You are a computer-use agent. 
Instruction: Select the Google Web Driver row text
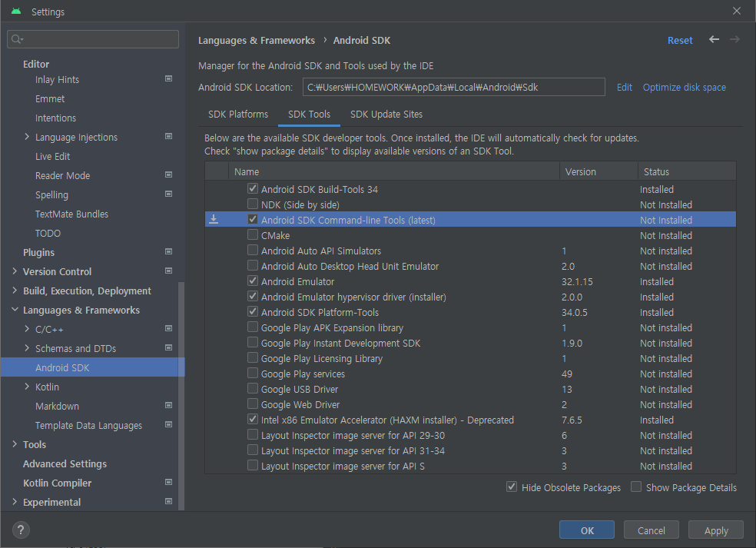[300, 404]
